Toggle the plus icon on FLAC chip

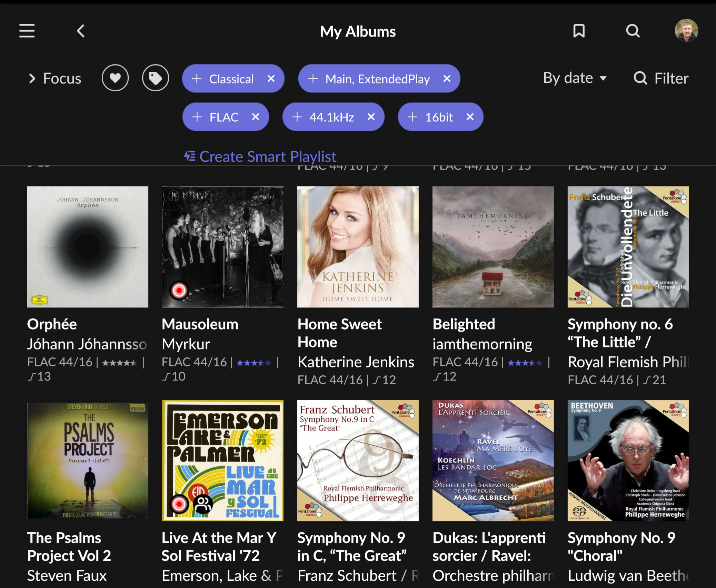pyautogui.click(x=197, y=117)
